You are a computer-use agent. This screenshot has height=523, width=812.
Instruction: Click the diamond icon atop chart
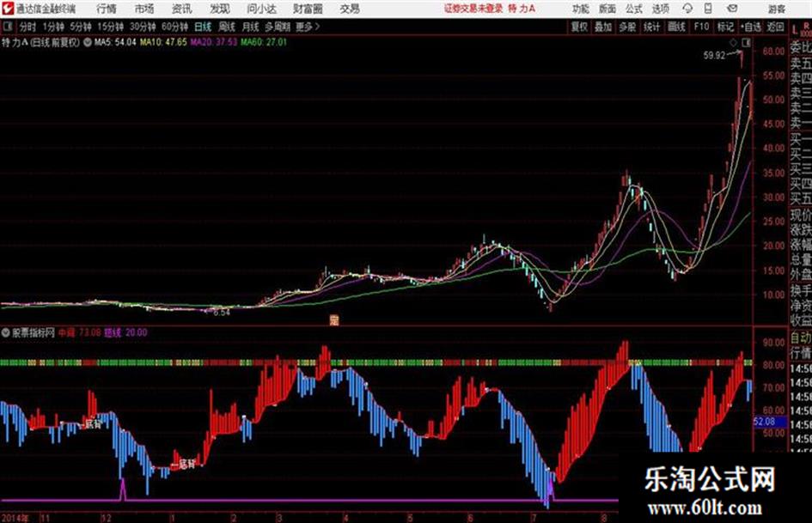733,43
